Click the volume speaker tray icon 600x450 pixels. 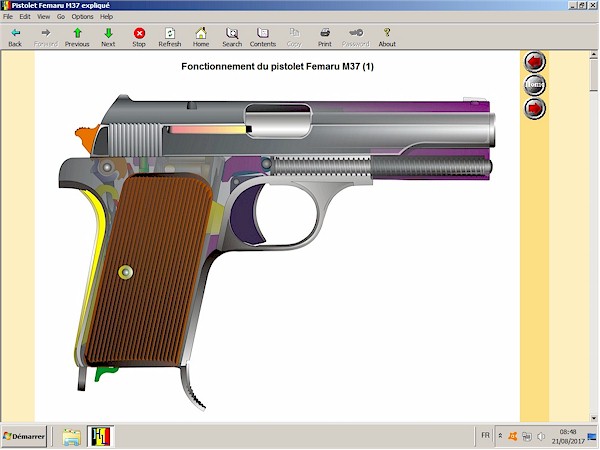coord(541,436)
